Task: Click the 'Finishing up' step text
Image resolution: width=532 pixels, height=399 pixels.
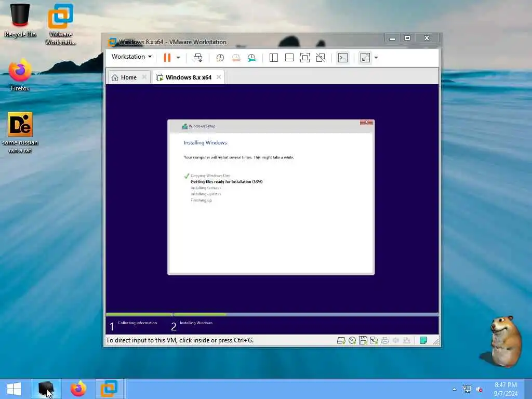Action: pos(201,200)
